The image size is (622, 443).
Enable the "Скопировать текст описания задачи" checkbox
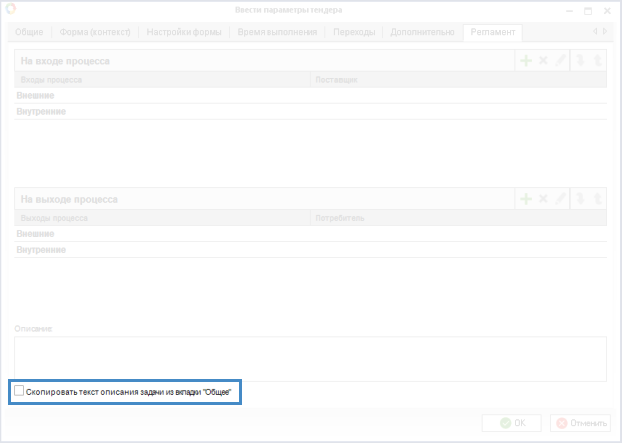tap(21, 392)
